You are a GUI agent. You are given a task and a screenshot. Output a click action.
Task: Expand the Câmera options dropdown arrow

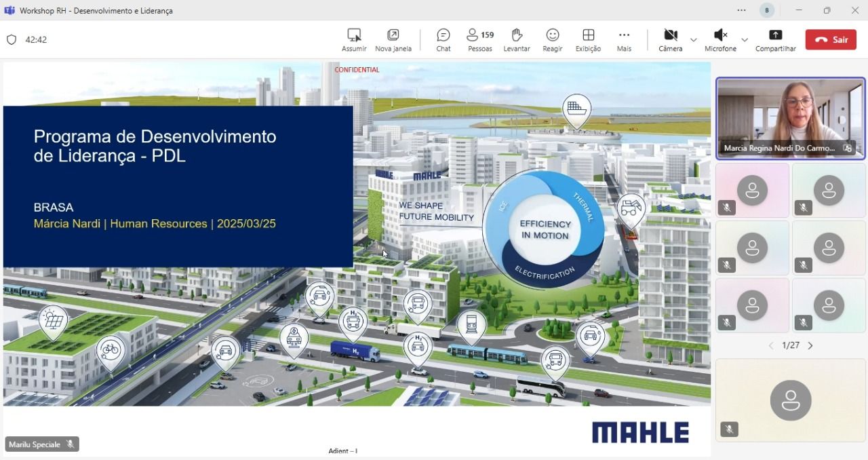tap(693, 40)
